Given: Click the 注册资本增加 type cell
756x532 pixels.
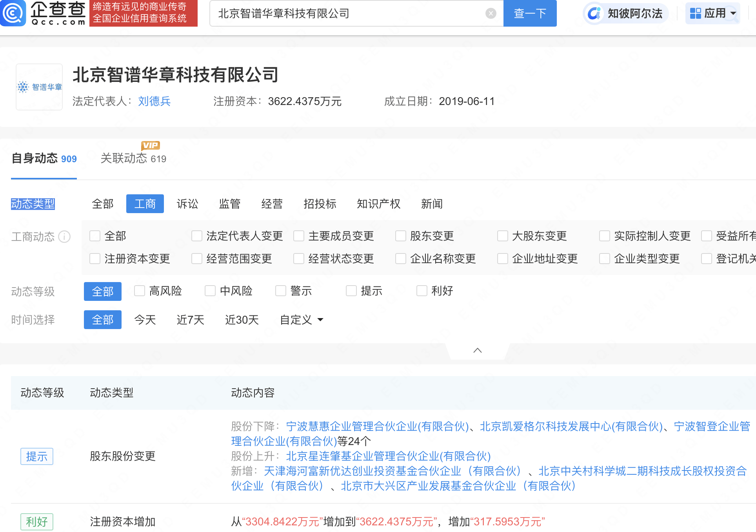Looking at the screenshot, I should (123, 522).
